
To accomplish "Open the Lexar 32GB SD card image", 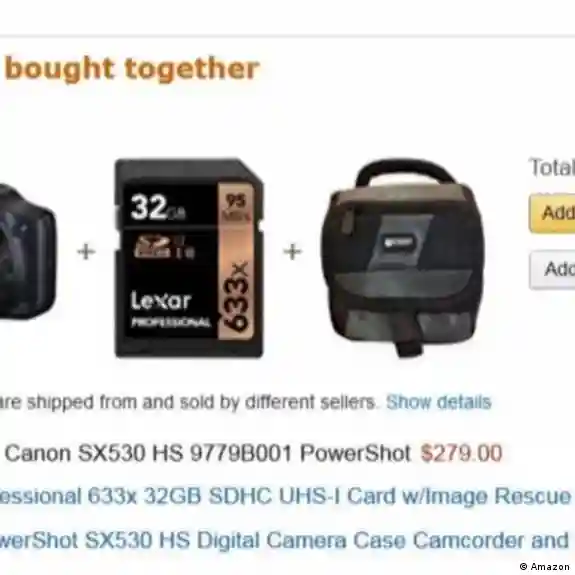I will pos(189,258).
